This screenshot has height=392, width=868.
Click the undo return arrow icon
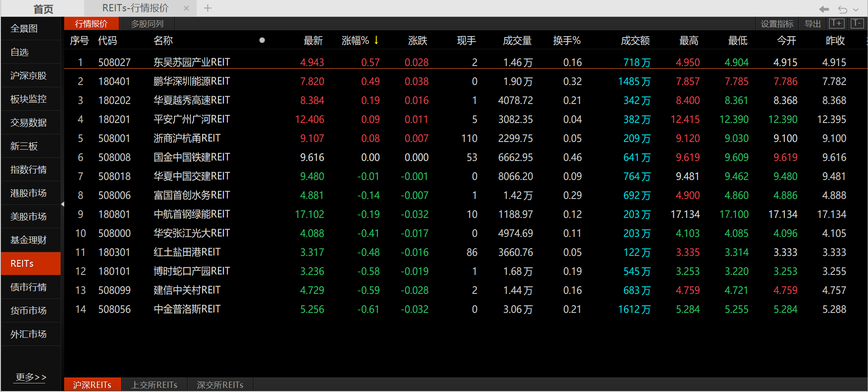click(842, 9)
